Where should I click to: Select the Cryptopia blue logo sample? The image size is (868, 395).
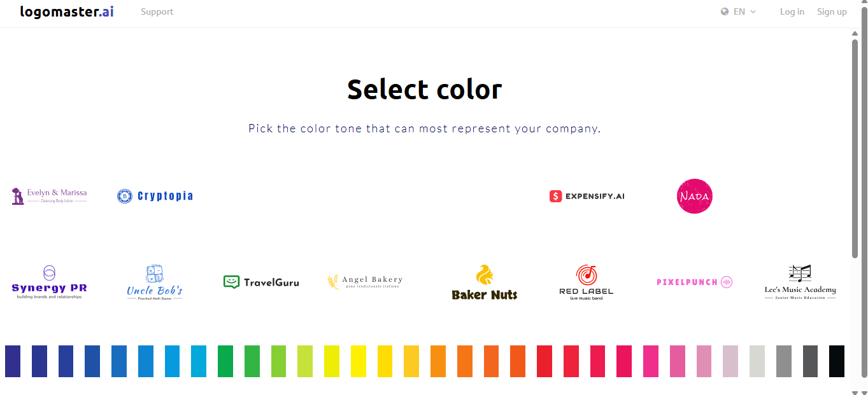pos(155,196)
